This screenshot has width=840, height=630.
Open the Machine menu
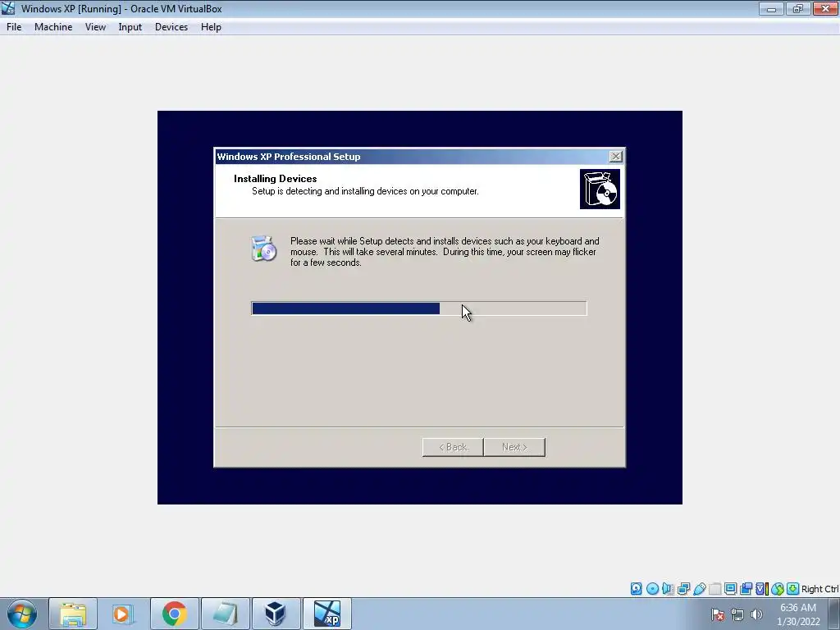(53, 27)
